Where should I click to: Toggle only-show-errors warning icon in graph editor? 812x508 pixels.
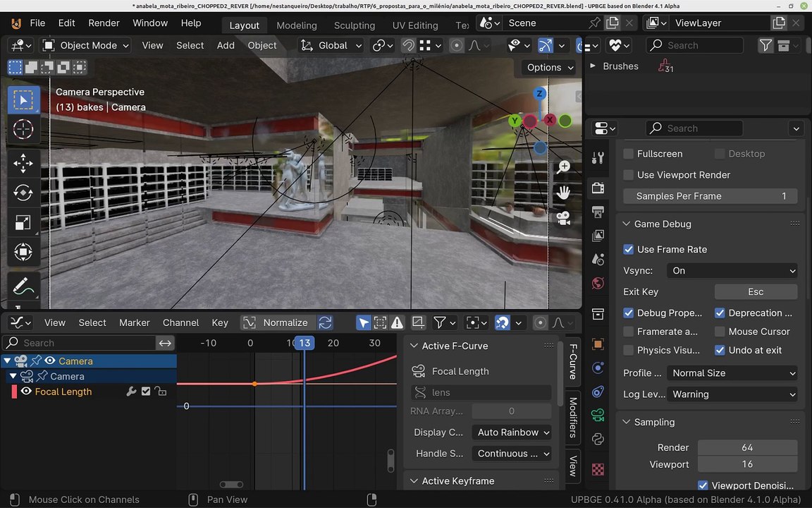398,322
